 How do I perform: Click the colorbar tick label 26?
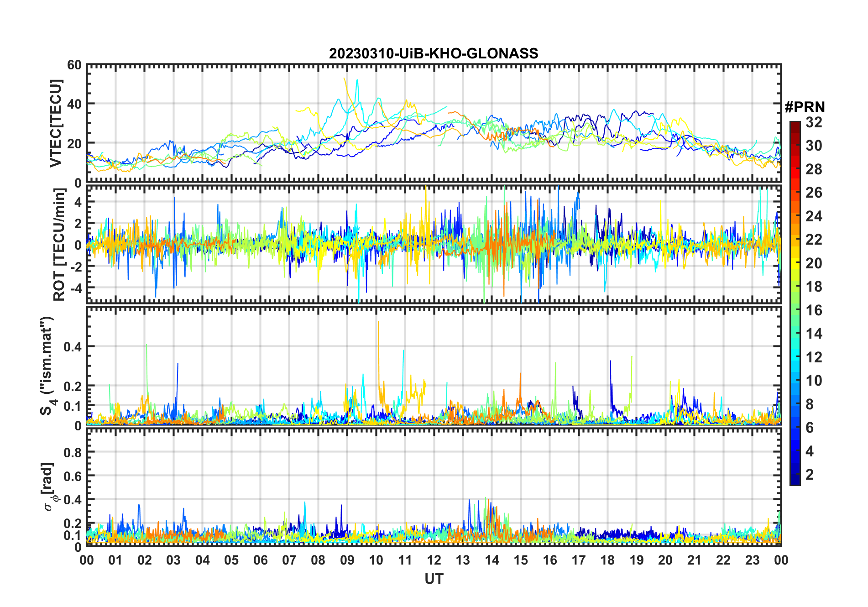(x=814, y=193)
